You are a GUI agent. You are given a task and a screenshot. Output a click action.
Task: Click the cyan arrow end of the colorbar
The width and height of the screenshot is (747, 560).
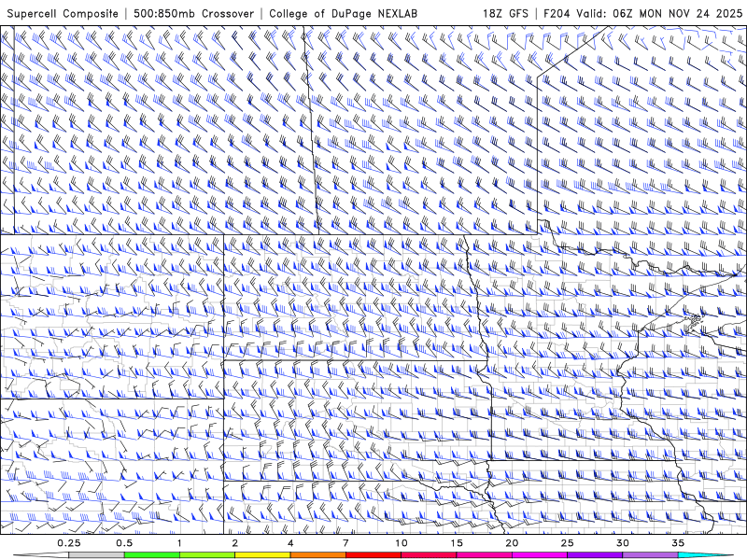pyautogui.click(x=706, y=555)
